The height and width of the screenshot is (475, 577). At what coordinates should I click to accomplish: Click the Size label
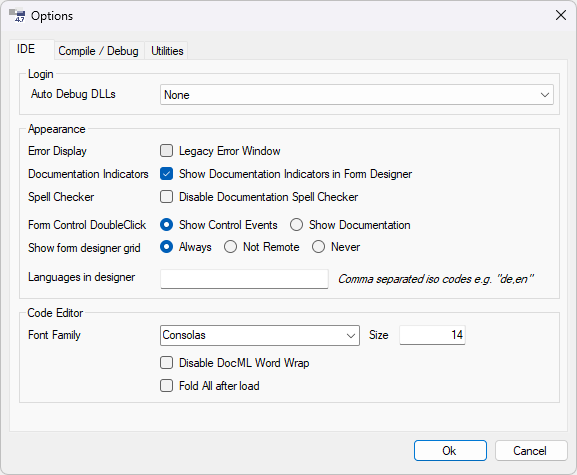(379, 335)
